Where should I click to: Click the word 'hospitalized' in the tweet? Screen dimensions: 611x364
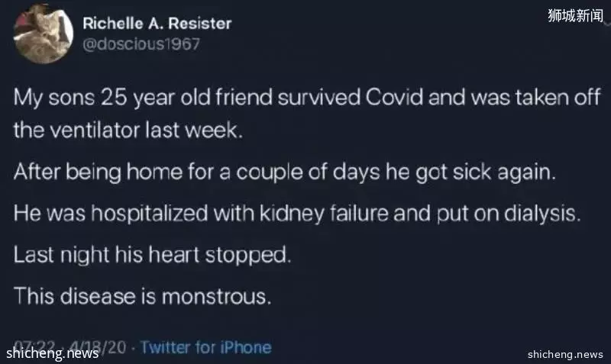(149, 214)
